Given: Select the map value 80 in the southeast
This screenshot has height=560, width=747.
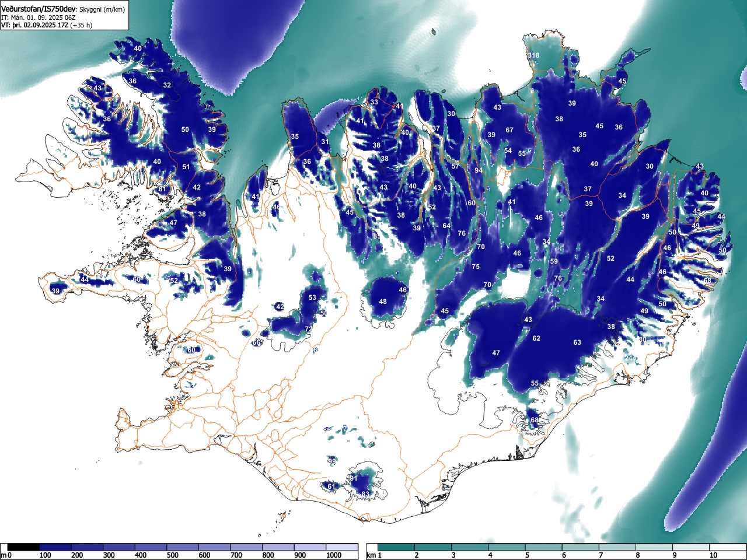Looking at the screenshot, I should pos(643,339).
